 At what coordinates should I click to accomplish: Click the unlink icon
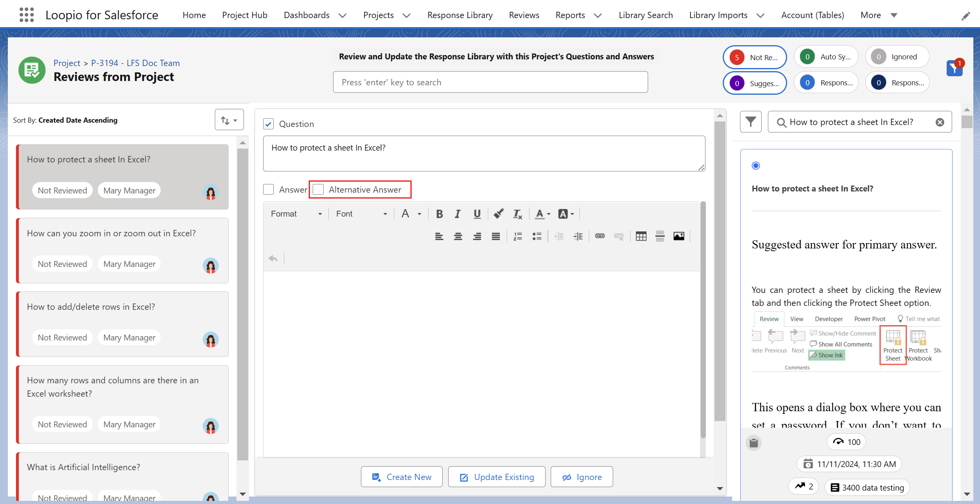(619, 236)
